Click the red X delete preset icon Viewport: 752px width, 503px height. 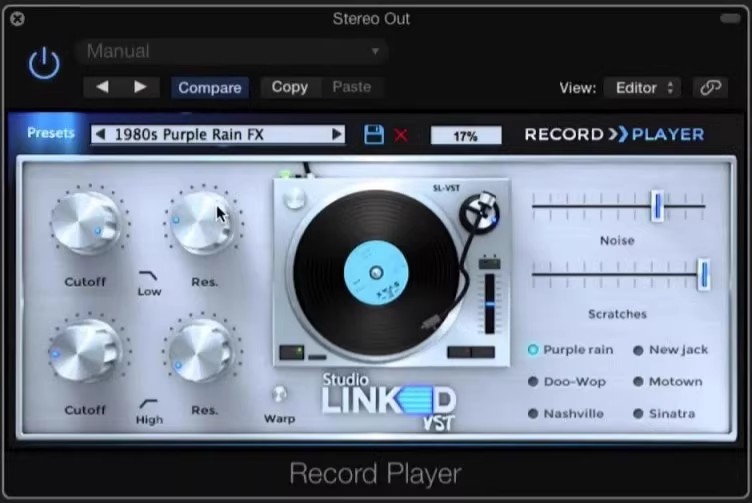click(x=401, y=134)
